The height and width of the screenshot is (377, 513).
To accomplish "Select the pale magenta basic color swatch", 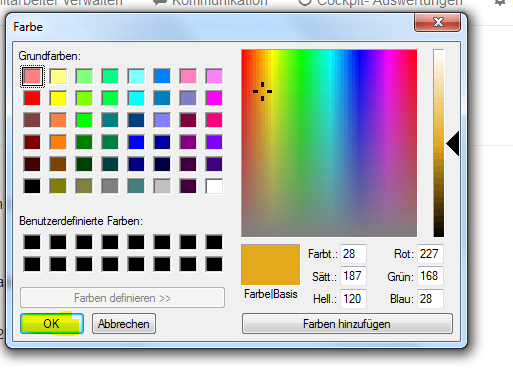I will (x=214, y=76).
